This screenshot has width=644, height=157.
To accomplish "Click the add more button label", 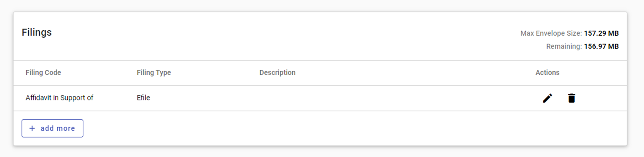I will 58,128.
